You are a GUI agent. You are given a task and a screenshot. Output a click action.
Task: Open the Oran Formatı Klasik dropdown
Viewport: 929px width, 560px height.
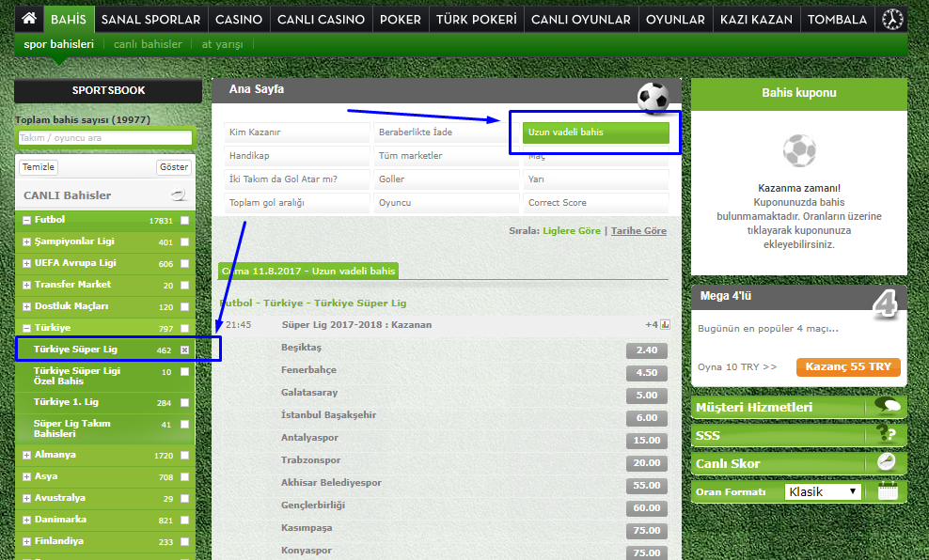pos(823,491)
